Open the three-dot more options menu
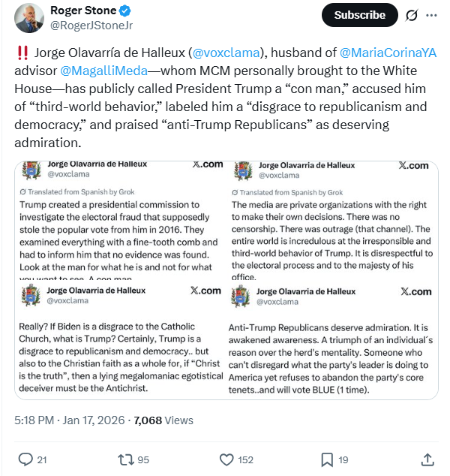 tap(431, 15)
